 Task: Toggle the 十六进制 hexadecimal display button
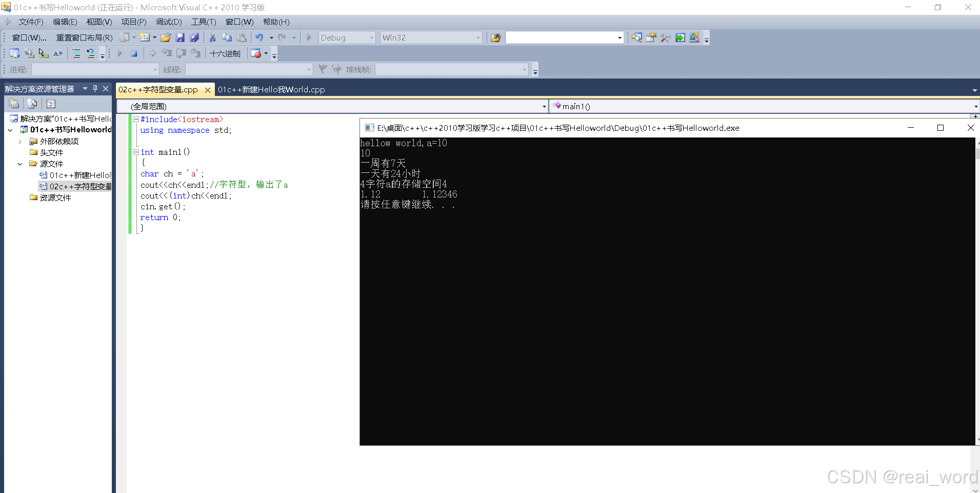click(226, 53)
